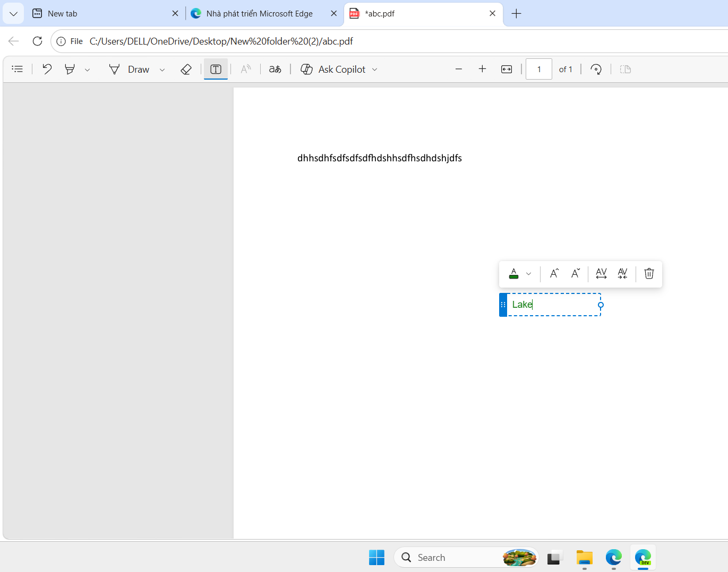Open Ask Copilot

tap(333, 69)
